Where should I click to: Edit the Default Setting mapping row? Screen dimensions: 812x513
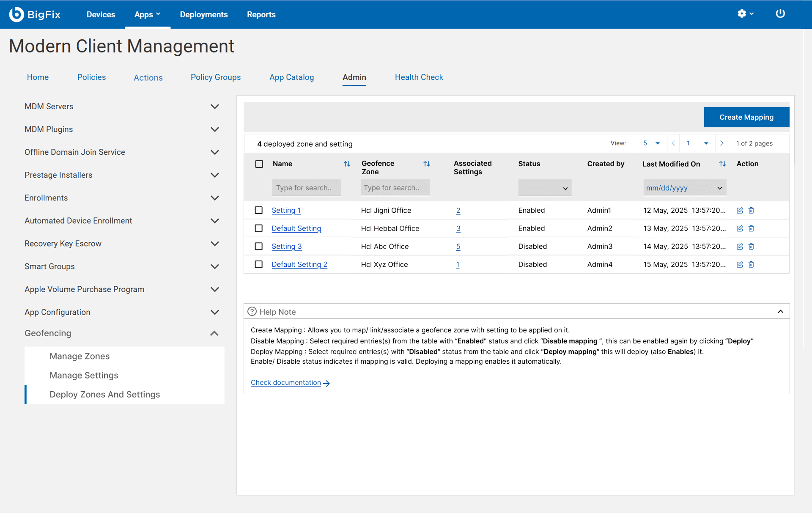[740, 228]
